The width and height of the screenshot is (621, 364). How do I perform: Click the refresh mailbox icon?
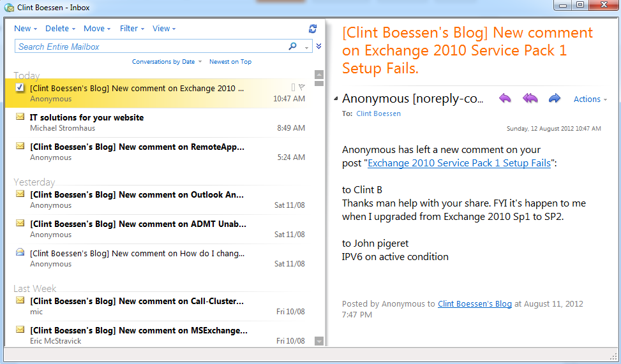pyautogui.click(x=313, y=29)
